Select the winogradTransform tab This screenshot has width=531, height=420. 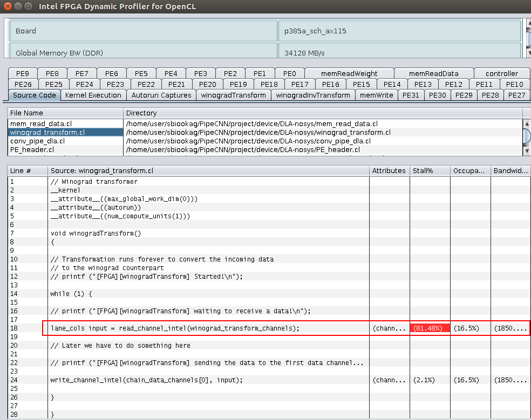(x=233, y=95)
